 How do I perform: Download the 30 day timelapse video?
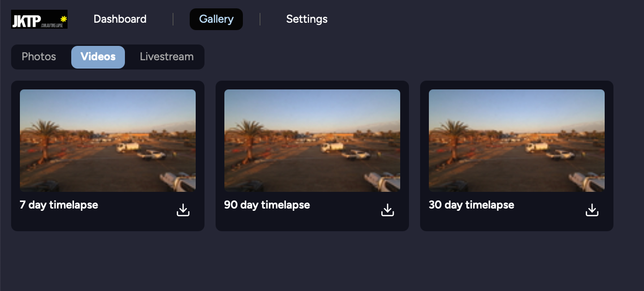point(592,210)
